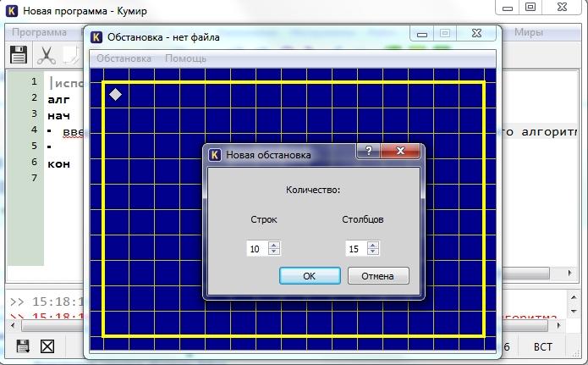Select the robot diamond on the field

pos(116,94)
